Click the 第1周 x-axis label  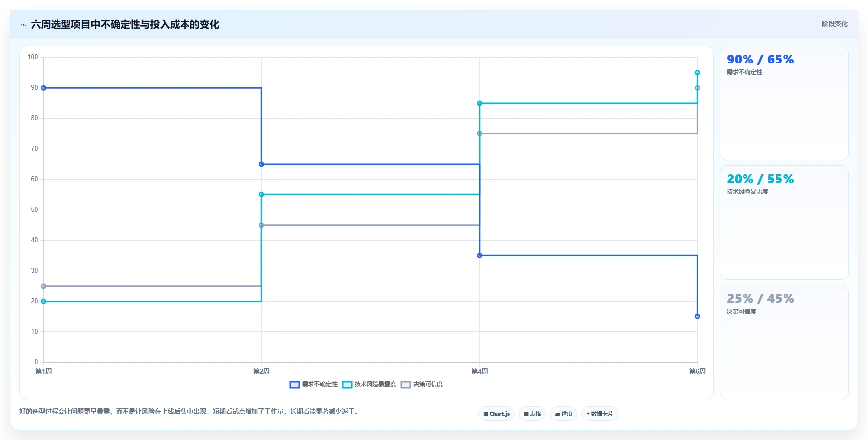click(x=44, y=371)
